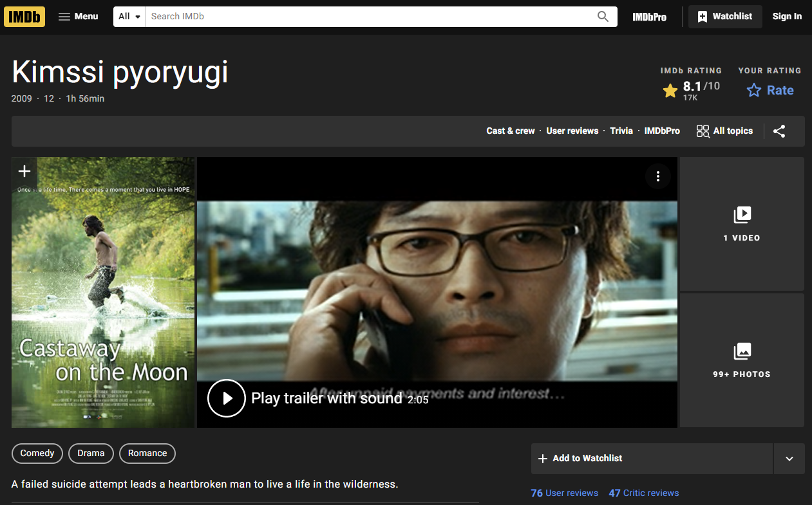This screenshot has width=812, height=505.
Task: Browse the 99+ Photos tile
Action: tap(742, 360)
